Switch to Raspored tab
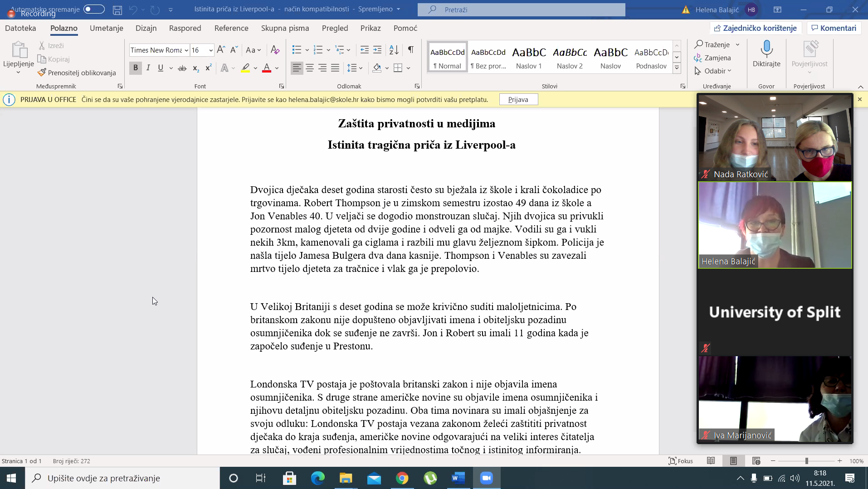The image size is (868, 489). 185,28
